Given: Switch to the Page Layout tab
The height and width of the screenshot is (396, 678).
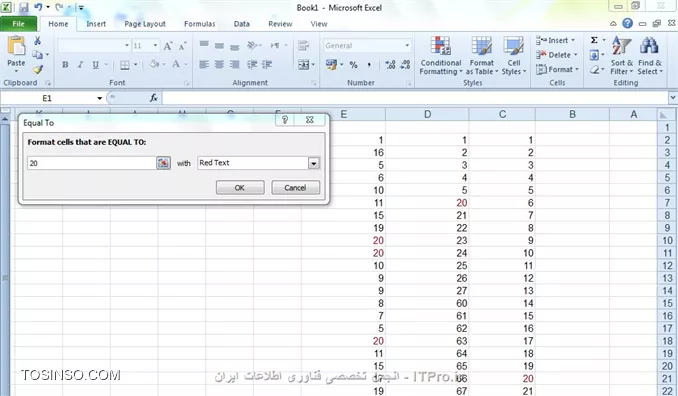Looking at the screenshot, I should [145, 24].
